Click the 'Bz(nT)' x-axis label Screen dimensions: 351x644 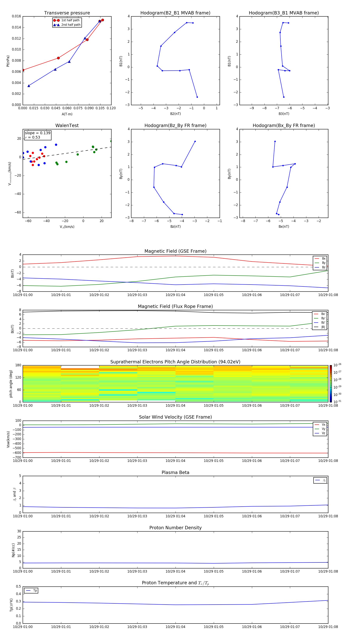(x=175, y=227)
